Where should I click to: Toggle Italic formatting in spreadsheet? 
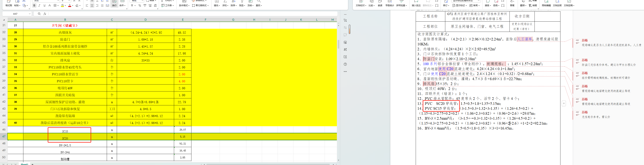pyautogui.click(x=39, y=5)
